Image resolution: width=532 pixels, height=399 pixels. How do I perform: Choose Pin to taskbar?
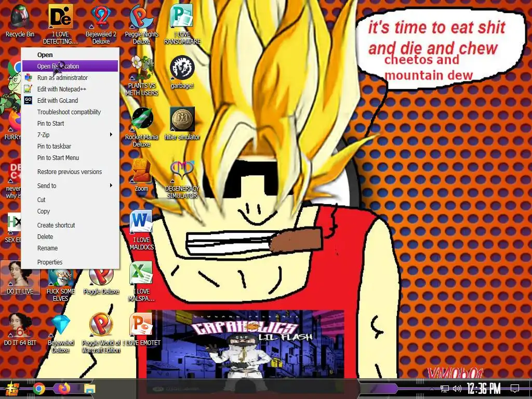tap(70, 146)
